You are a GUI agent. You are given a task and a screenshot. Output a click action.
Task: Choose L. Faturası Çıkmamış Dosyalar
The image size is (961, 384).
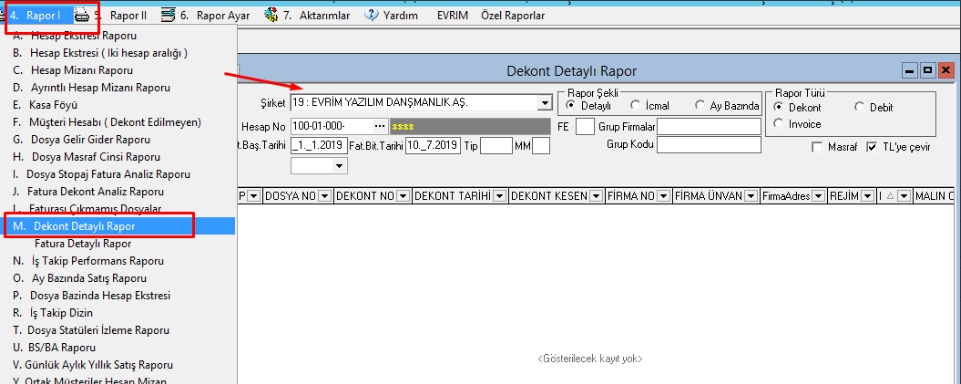[x=118, y=209]
